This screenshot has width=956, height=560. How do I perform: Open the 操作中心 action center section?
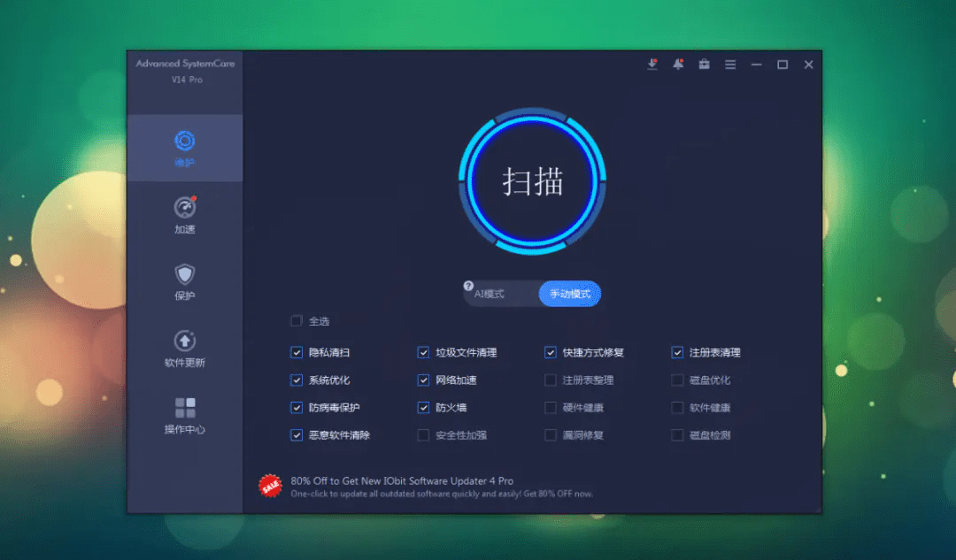click(185, 416)
